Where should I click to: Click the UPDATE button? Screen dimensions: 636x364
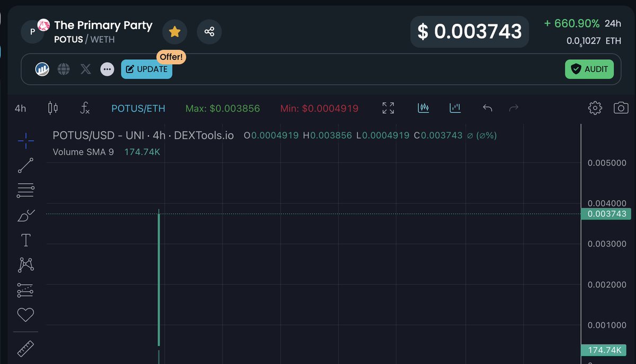146,69
